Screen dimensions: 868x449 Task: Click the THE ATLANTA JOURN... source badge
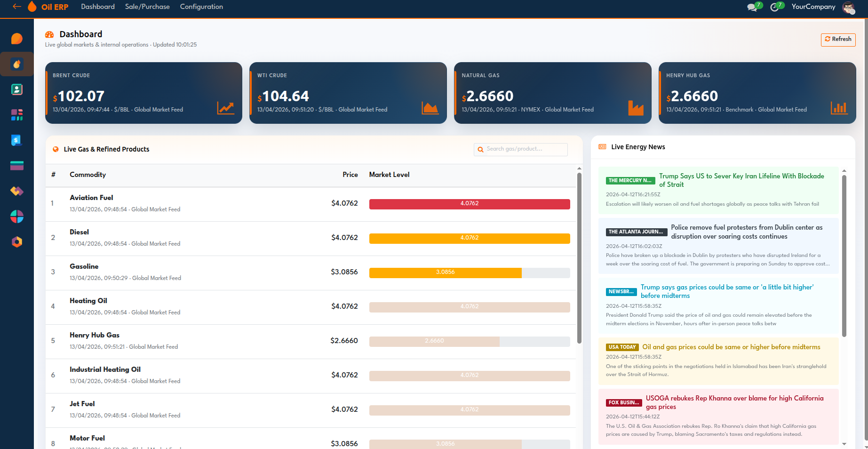point(637,232)
